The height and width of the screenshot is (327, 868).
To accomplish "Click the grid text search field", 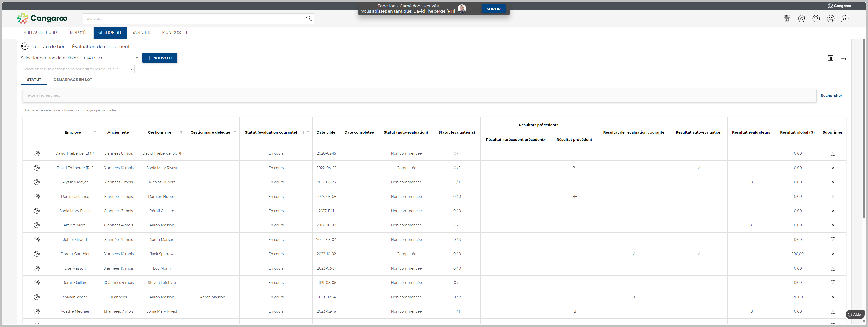I will (x=419, y=96).
